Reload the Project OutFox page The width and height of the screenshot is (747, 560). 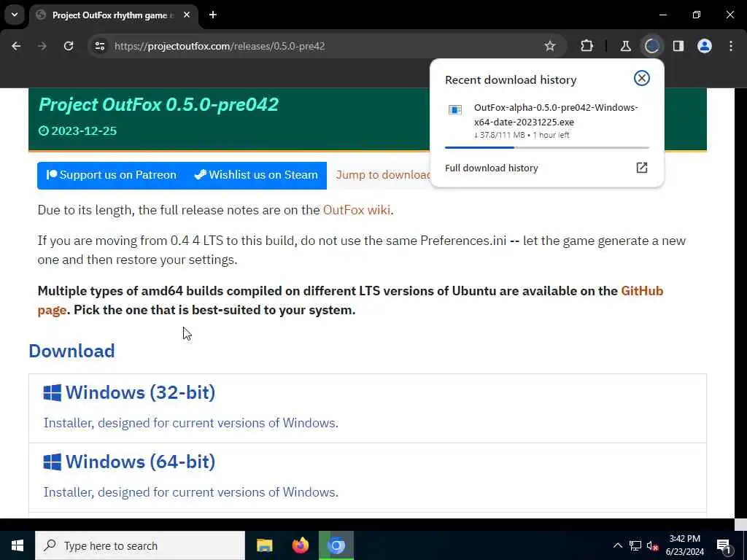[x=69, y=46]
